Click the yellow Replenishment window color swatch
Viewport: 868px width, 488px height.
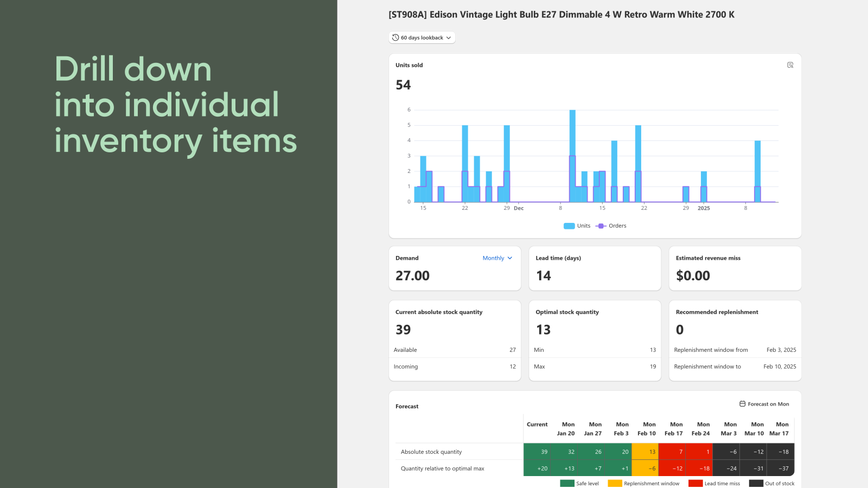(615, 484)
